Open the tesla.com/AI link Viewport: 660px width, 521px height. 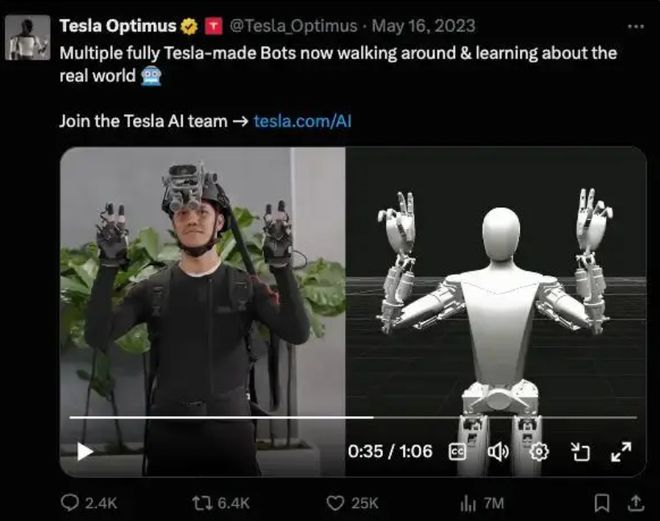pyautogui.click(x=303, y=121)
